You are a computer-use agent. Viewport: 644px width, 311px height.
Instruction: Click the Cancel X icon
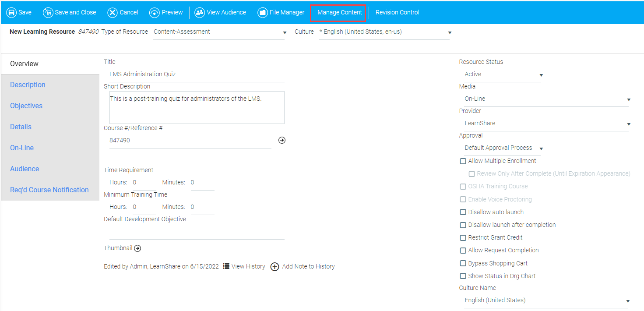click(x=113, y=12)
